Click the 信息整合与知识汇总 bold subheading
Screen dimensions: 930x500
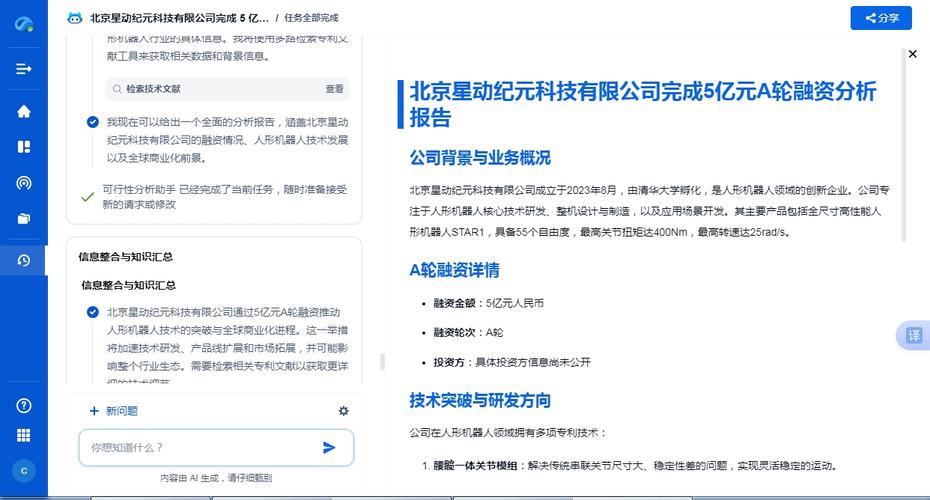(x=129, y=285)
